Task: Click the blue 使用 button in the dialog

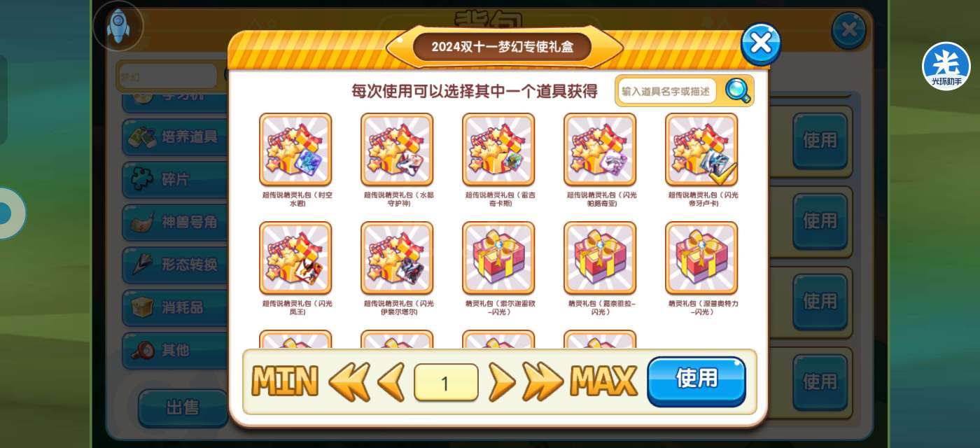Action: coord(696,381)
